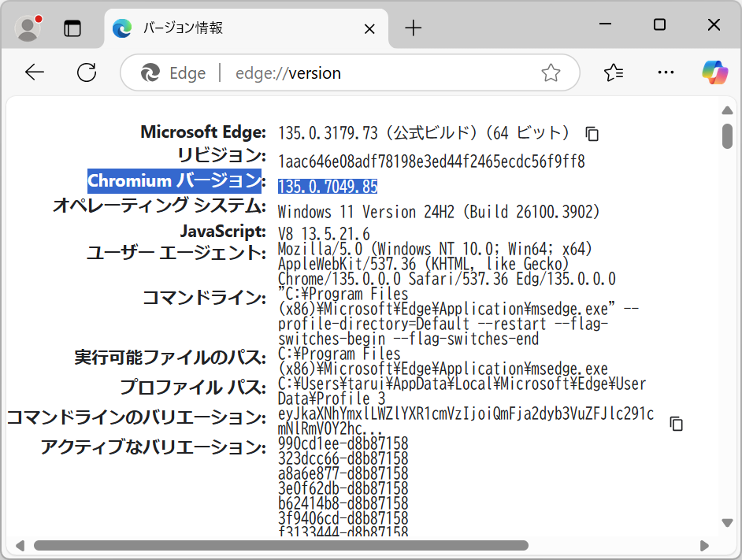Navigate back with the arrow
This screenshot has height=560, width=742.
click(x=35, y=72)
